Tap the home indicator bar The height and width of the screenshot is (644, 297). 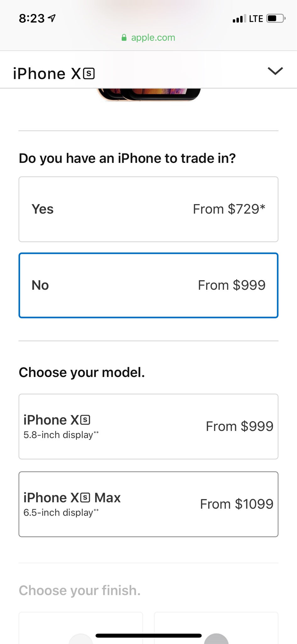[148, 636]
